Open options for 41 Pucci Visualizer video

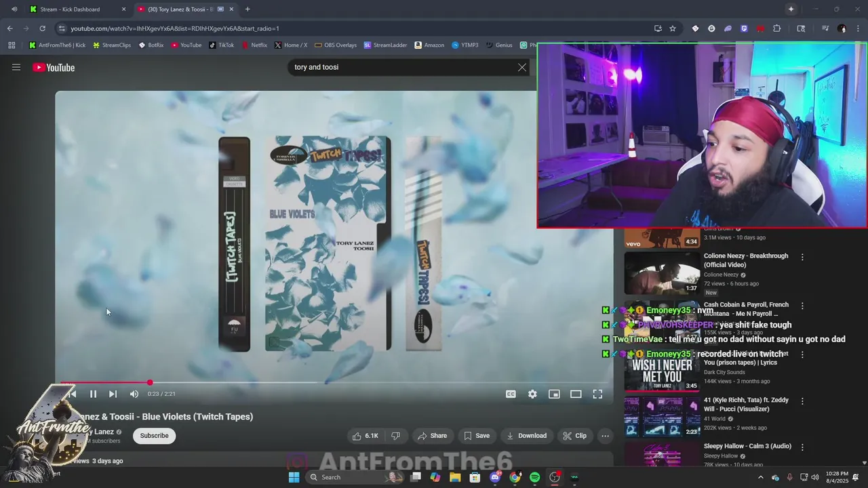click(802, 401)
